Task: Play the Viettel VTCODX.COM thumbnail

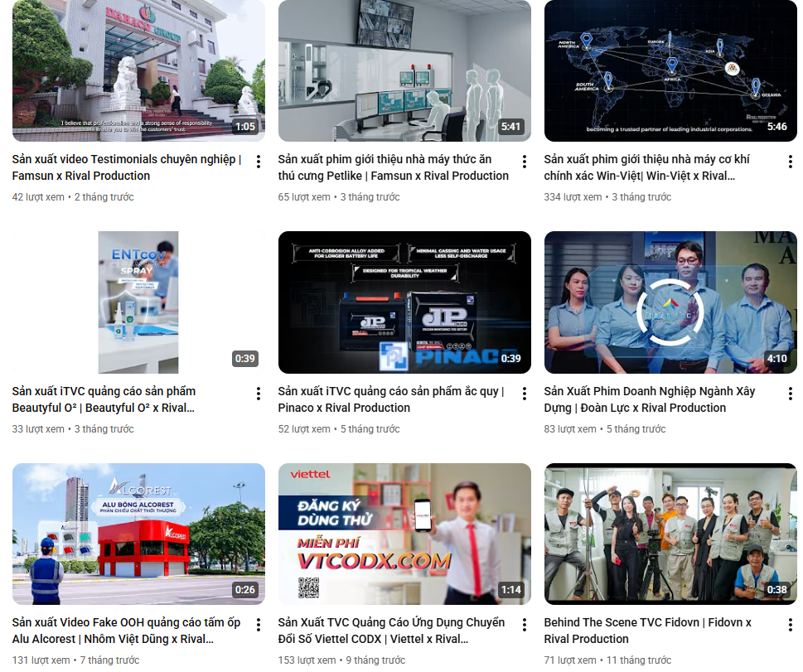Action: point(404,534)
